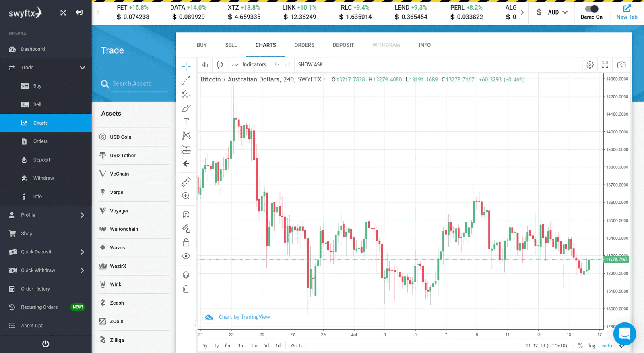The height and width of the screenshot is (353, 644).
Task: Toggle the sidebar fullscreen expand icon
Action: coord(64,12)
